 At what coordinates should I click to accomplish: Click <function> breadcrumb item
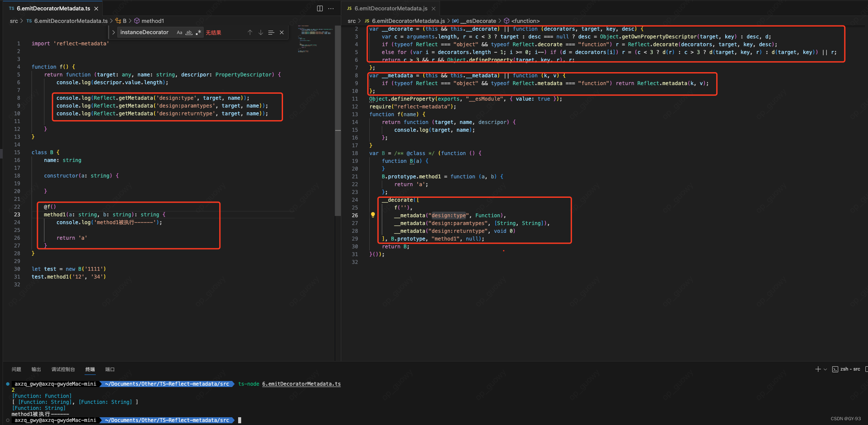click(522, 21)
